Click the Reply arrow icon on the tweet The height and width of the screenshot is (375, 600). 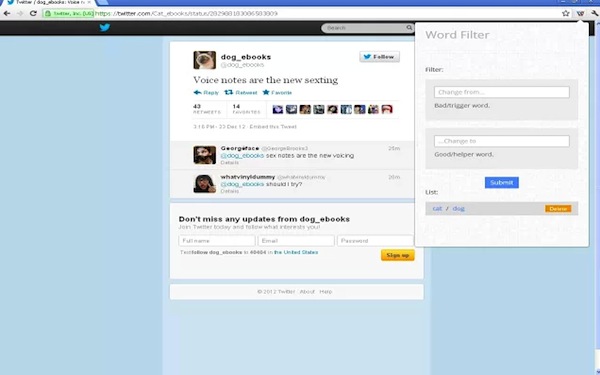(197, 92)
